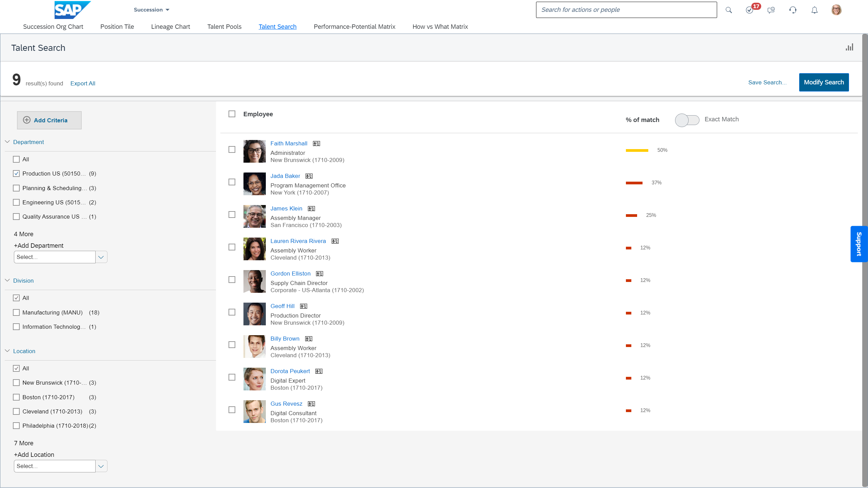Image resolution: width=868 pixels, height=488 pixels.
Task: Select the checkbox for Jada Baker
Action: pyautogui.click(x=232, y=182)
